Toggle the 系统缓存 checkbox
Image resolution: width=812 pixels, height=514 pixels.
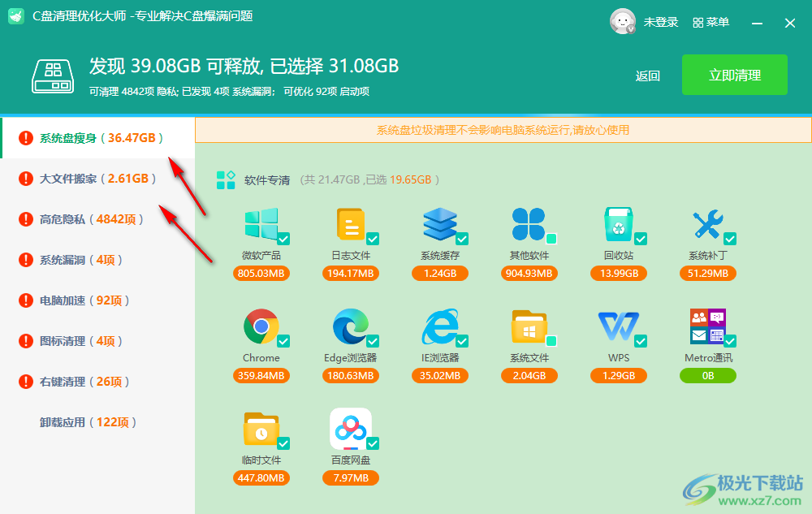click(x=462, y=239)
